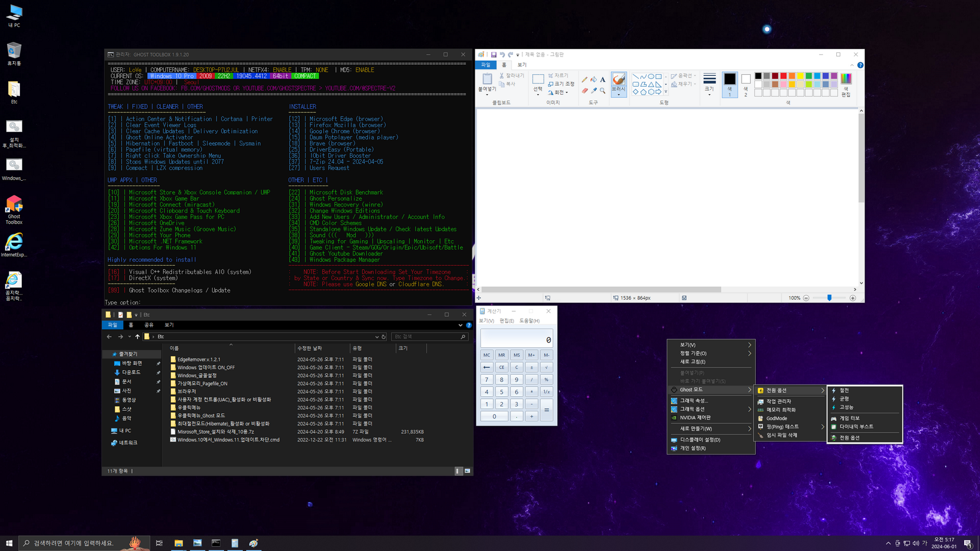Open Paint File (파일) tab
Screen dimensions: 980x551
pos(486,65)
